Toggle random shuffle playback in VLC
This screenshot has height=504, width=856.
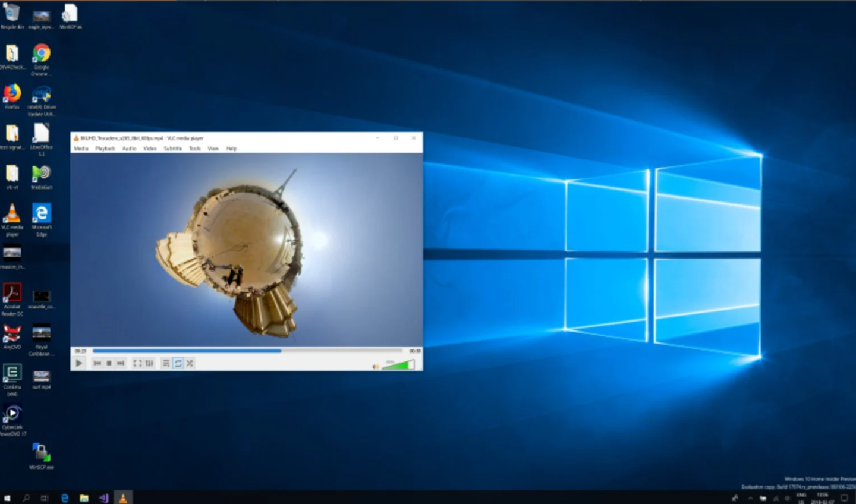point(190,363)
